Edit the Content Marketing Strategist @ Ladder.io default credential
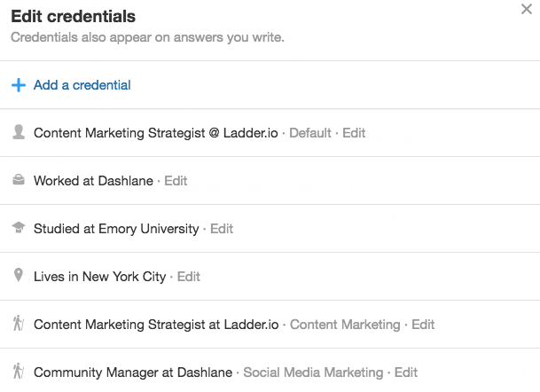Viewport: 540px width, 392px height. click(x=354, y=133)
